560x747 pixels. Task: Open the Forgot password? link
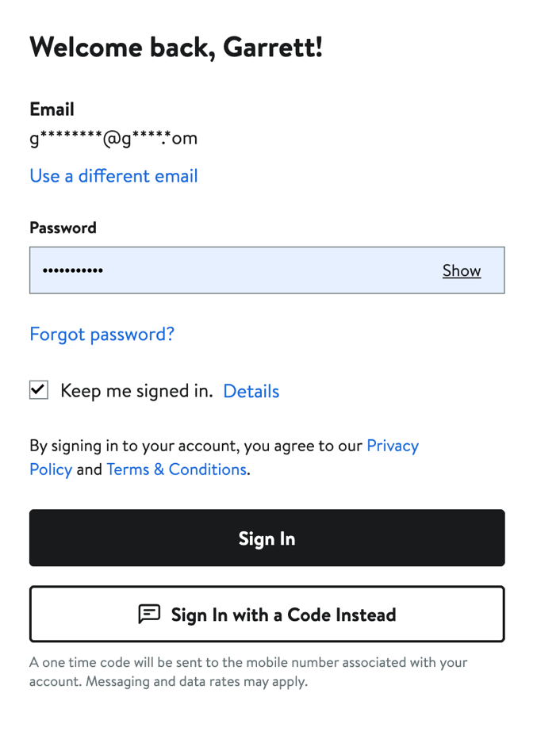[x=102, y=334]
